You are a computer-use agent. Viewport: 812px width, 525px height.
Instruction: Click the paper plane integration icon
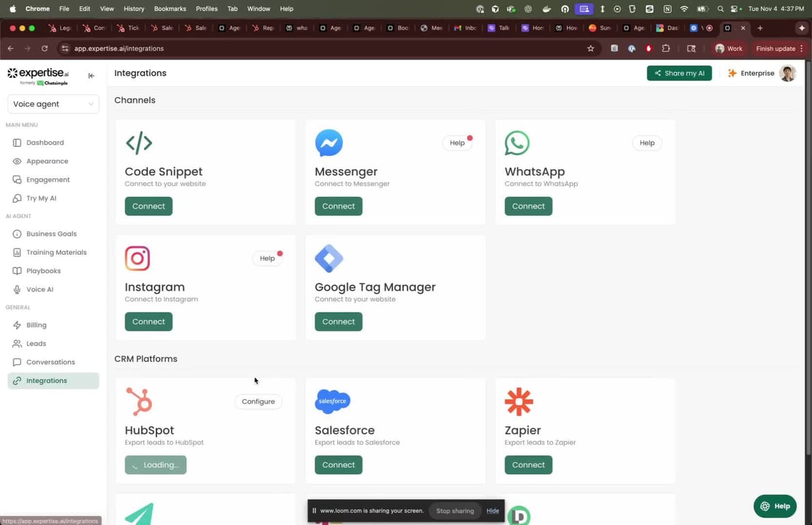tap(139, 514)
